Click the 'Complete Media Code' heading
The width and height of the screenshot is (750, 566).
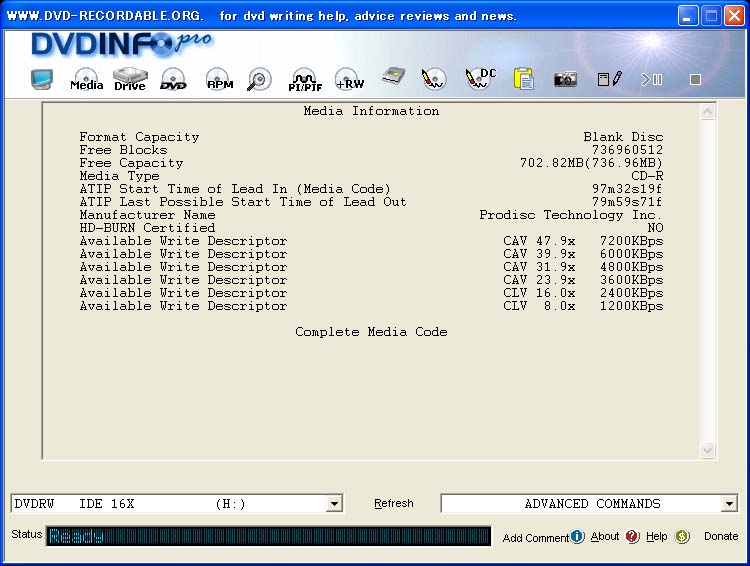click(x=371, y=332)
